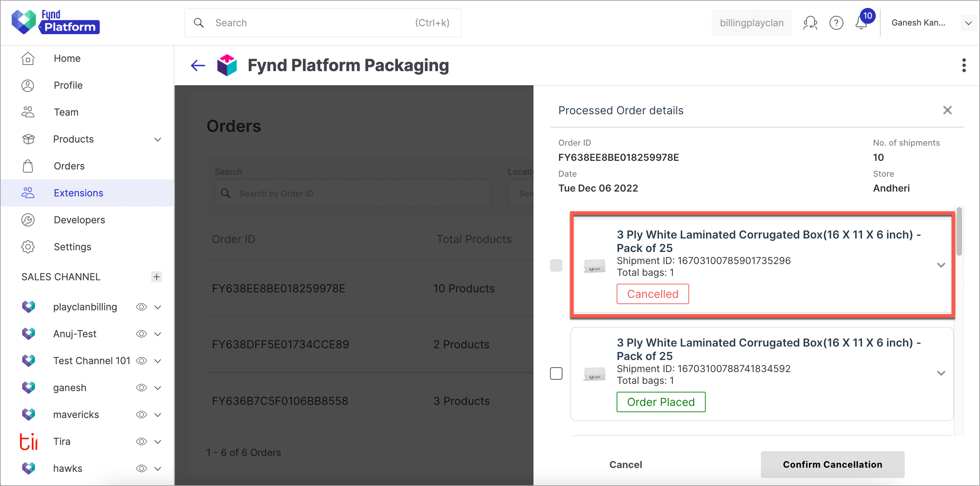Click thumbnail of Order Placed shipment
Screen dimensions: 980x486
point(595,373)
